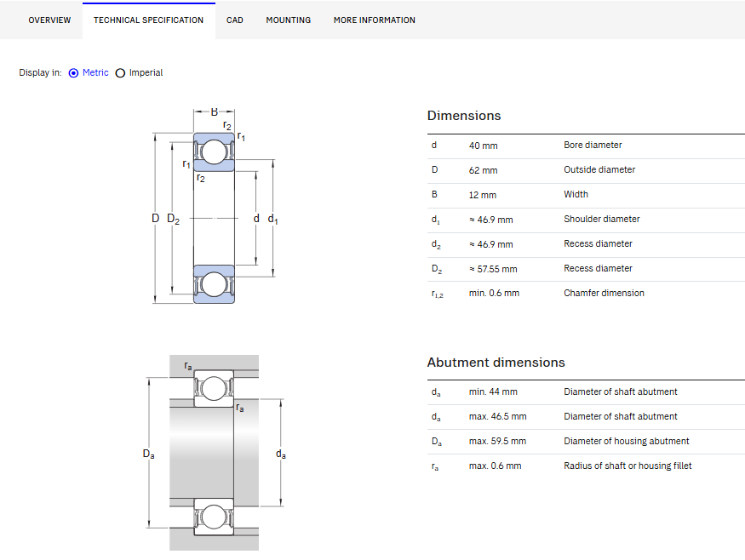Go to the More Information tab
Screen dimensions: 745x560
pyautogui.click(x=375, y=20)
